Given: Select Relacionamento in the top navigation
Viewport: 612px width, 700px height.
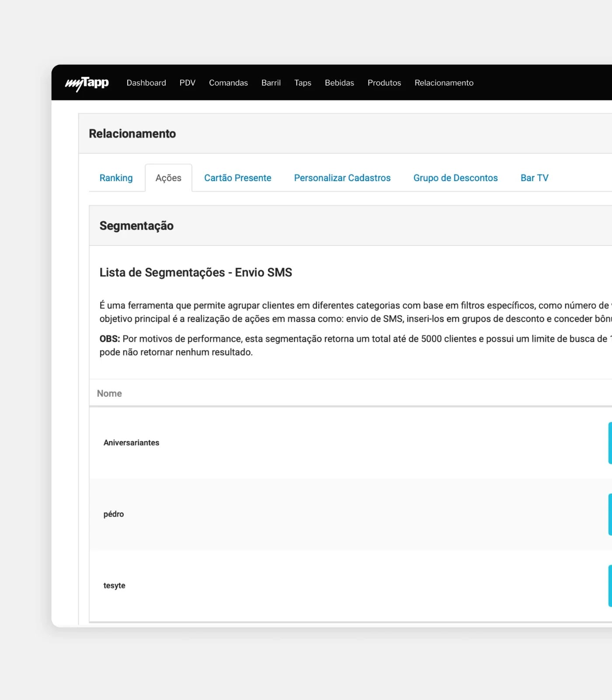Looking at the screenshot, I should coord(444,83).
